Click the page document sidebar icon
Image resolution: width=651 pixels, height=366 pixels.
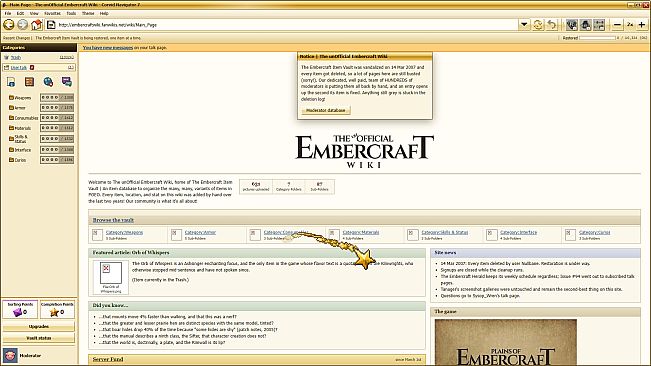(11, 82)
